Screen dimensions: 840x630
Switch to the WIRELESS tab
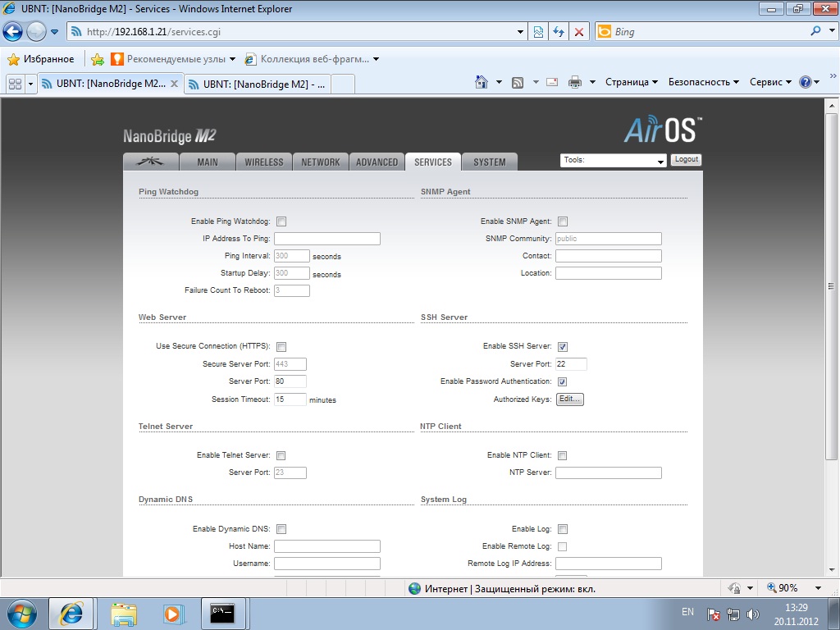[264, 162]
